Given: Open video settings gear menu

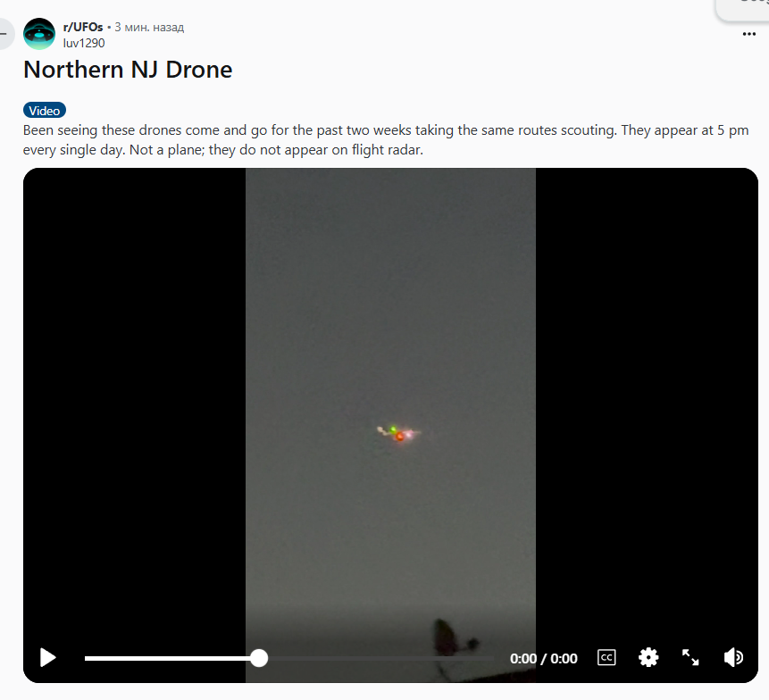Looking at the screenshot, I should pos(648,657).
